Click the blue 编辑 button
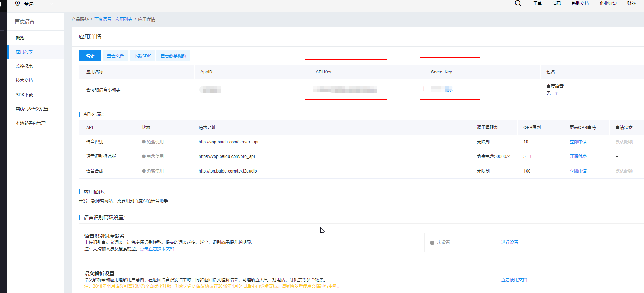Screen dimensions: 644x293 coord(90,56)
